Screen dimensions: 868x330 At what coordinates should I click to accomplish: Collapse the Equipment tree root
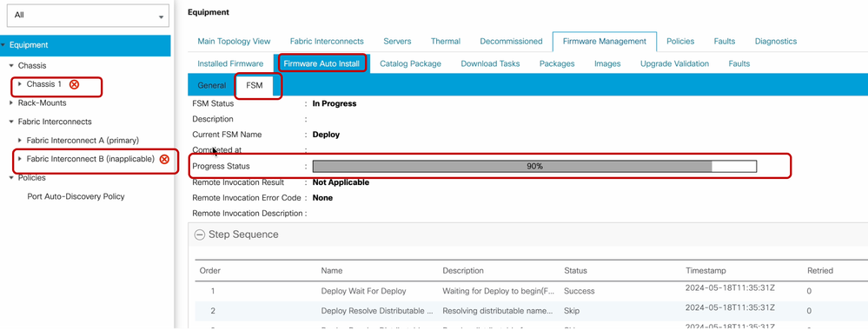3,45
